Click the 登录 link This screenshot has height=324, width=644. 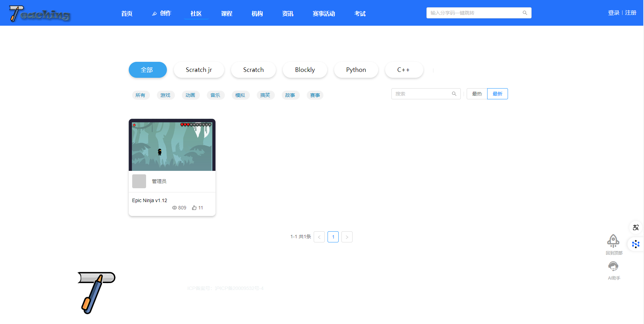tap(613, 13)
